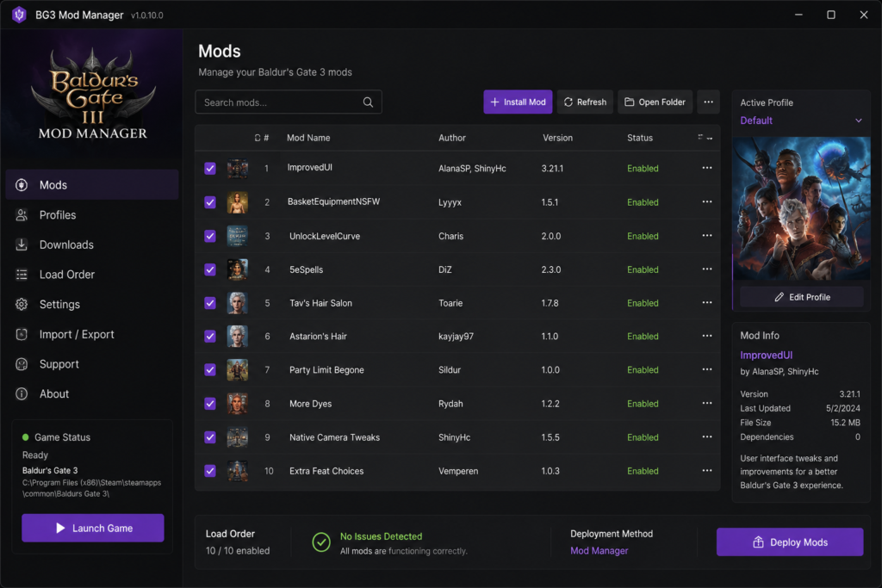
Task: Open more actions for BasketEquipmentNSFW row
Action: [707, 201]
